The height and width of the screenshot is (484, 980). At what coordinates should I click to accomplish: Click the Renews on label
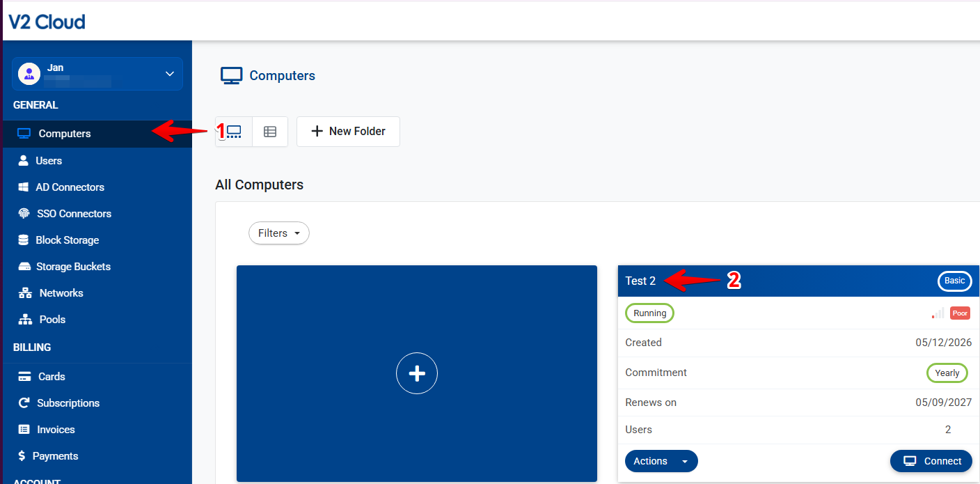pyautogui.click(x=651, y=403)
